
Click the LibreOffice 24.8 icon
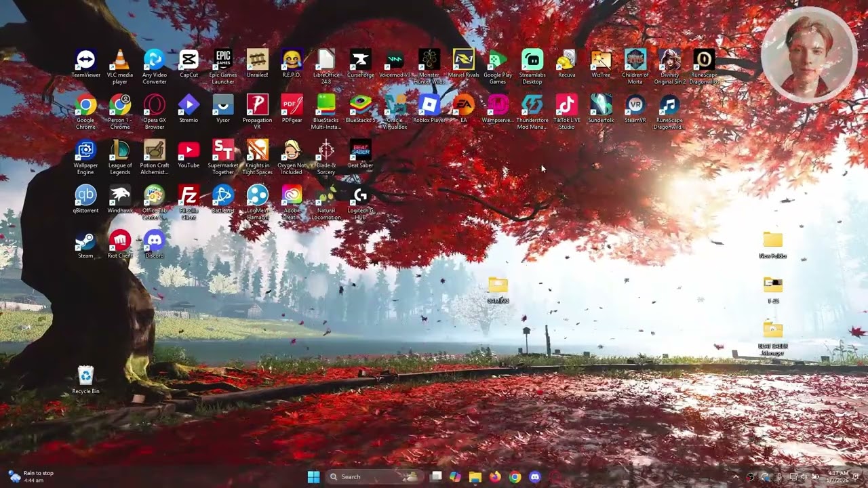326,60
